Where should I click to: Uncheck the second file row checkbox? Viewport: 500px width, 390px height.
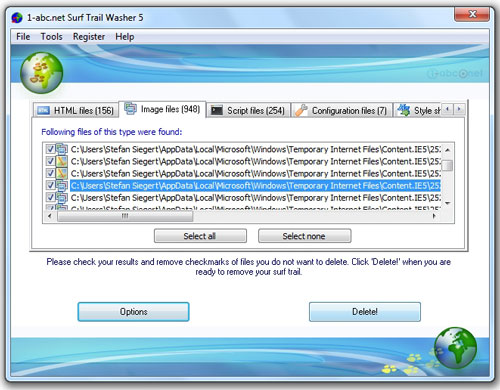50,161
